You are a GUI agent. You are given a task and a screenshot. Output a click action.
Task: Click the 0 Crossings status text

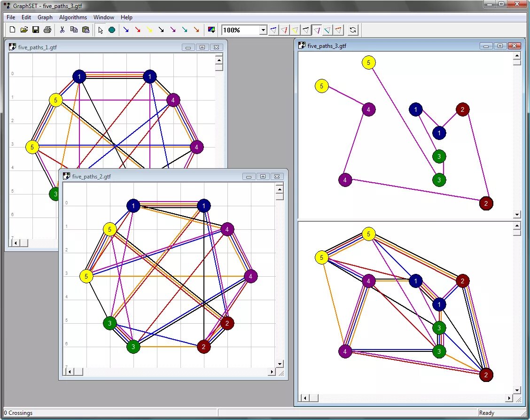(18, 412)
